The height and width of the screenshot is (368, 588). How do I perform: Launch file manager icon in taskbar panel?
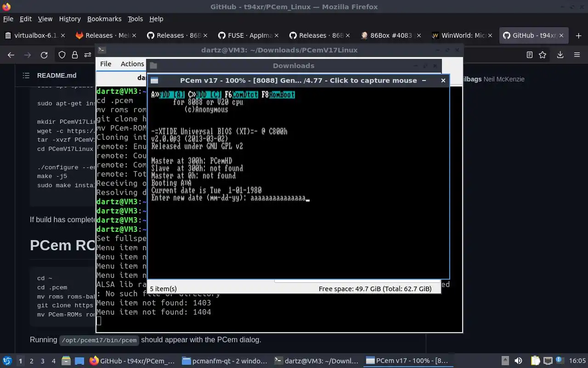pyautogui.click(x=66, y=361)
